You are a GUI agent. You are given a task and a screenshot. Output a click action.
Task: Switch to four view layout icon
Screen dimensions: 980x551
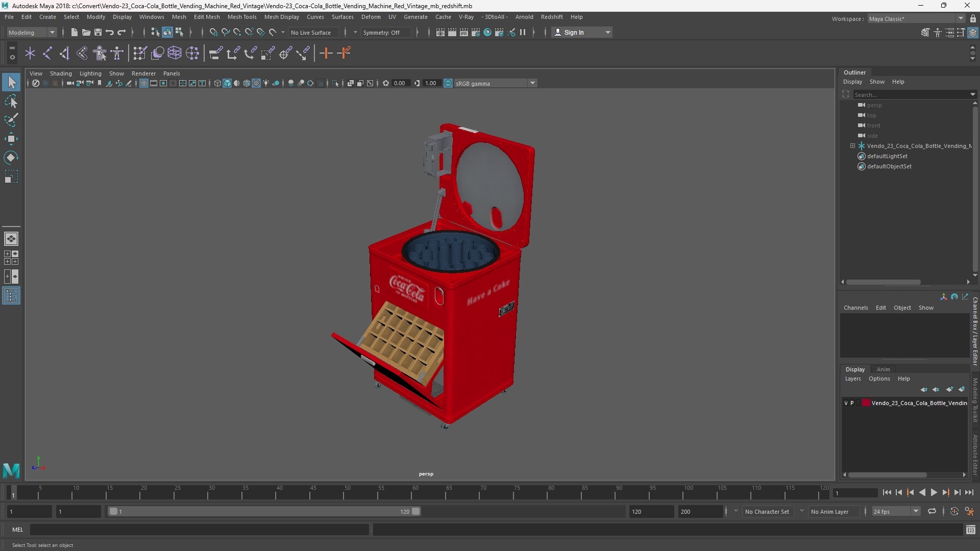[x=11, y=258]
